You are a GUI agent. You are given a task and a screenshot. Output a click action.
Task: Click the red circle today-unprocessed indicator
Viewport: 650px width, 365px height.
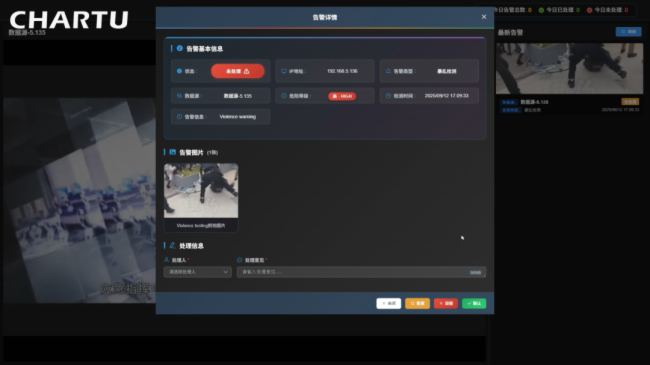click(589, 10)
